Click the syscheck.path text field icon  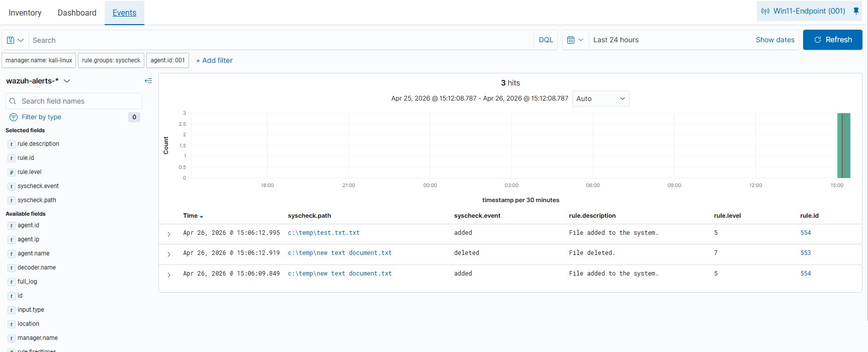pos(12,201)
